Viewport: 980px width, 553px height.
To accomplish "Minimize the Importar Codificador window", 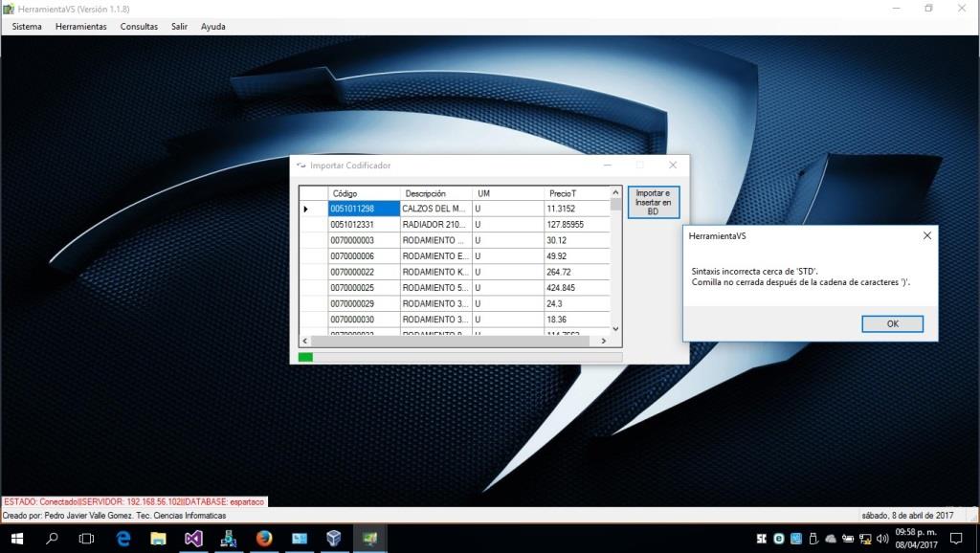I will (608, 165).
